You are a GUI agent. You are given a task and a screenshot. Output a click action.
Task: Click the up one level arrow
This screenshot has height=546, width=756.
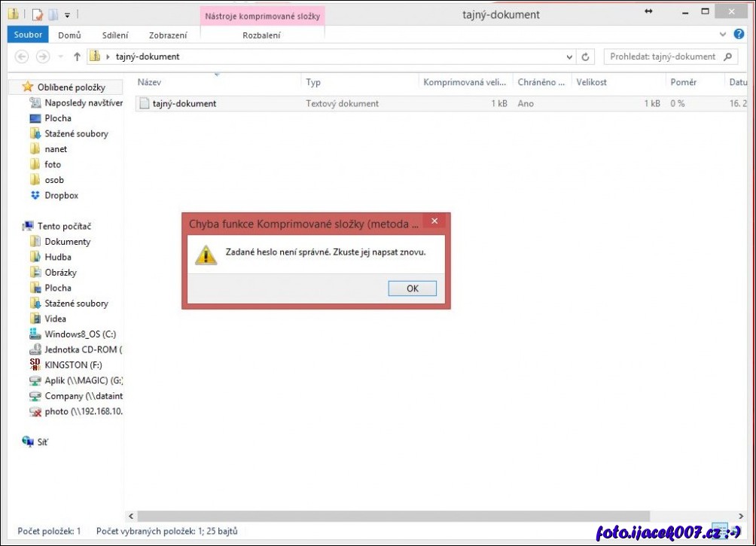77,56
